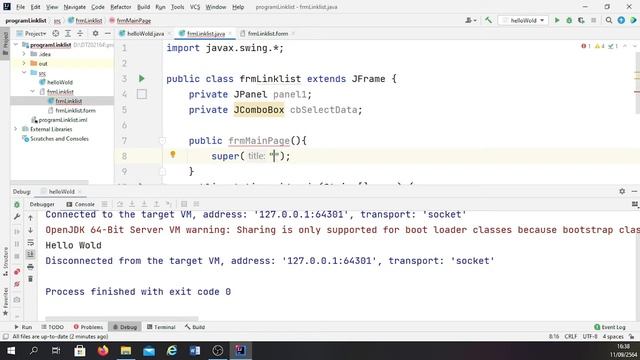The height and width of the screenshot is (360, 640).
Task: Open the TODO tool window
Action: click(x=53, y=327)
